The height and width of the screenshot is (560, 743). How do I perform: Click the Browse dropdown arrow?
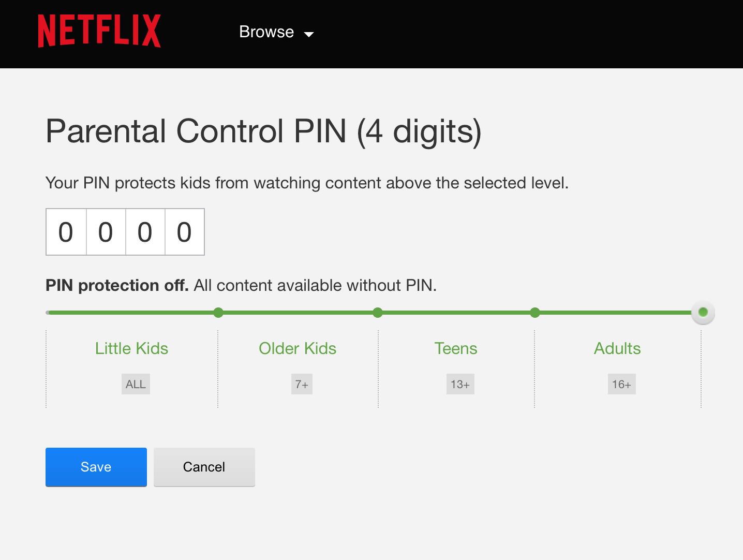[309, 34]
